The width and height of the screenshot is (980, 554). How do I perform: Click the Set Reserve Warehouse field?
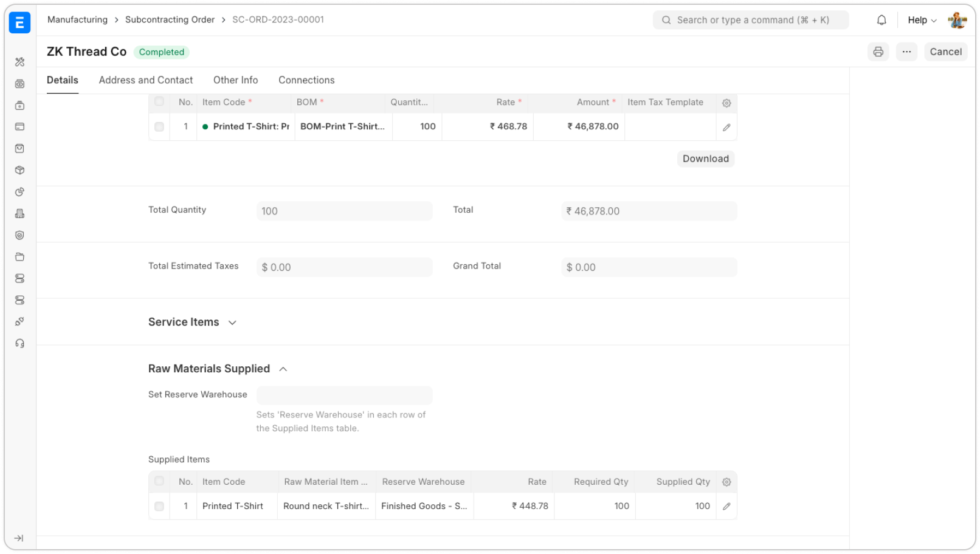coord(344,395)
